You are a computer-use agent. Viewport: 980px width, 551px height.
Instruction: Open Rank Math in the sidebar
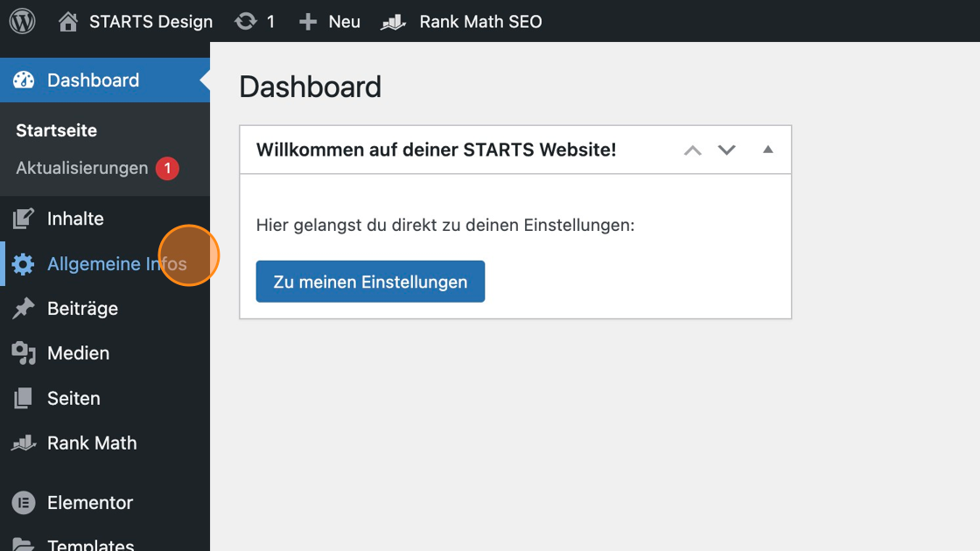tap(92, 443)
